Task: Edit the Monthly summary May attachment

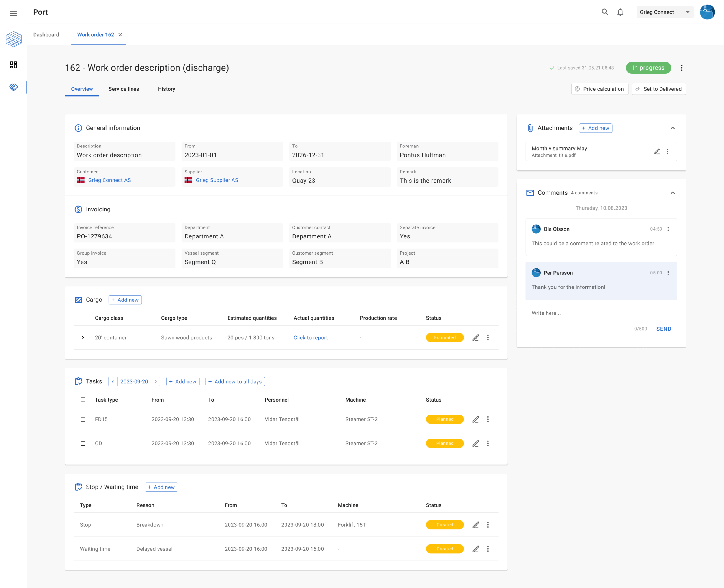Action: point(656,151)
